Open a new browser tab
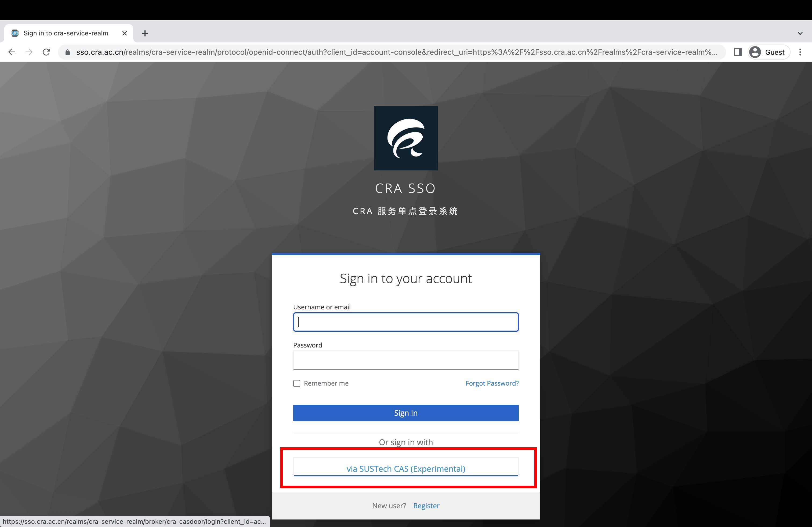Viewport: 812px width, 527px height. coord(145,33)
